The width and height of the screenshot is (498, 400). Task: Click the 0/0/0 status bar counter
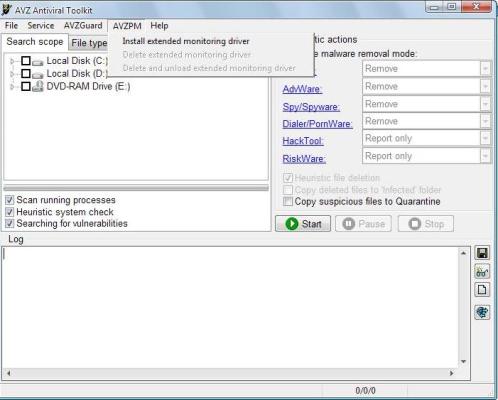(365, 390)
